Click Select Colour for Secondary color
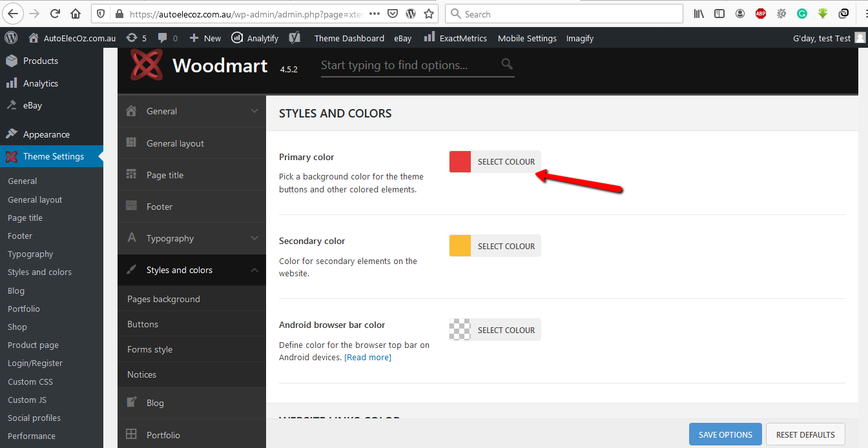 click(x=506, y=246)
